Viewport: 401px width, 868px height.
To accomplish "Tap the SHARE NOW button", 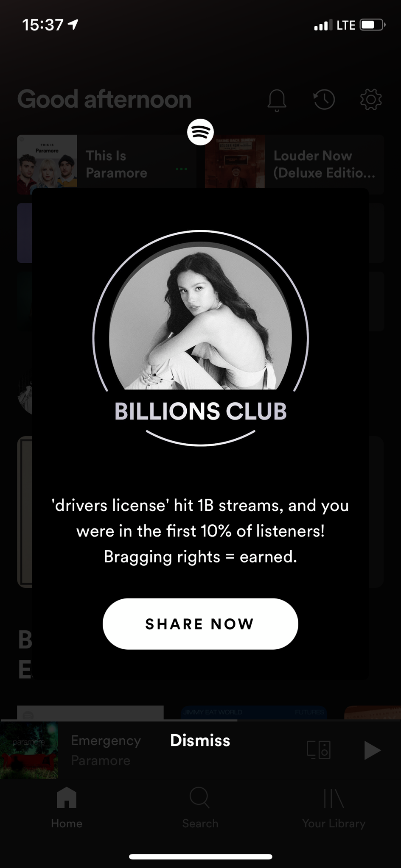I will [x=200, y=623].
